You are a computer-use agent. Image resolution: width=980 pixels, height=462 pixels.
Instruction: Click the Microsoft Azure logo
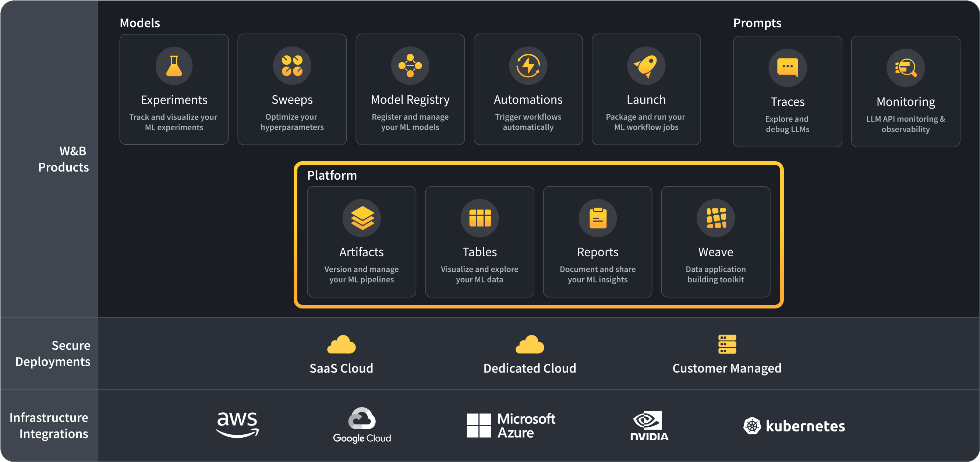pyautogui.click(x=511, y=426)
